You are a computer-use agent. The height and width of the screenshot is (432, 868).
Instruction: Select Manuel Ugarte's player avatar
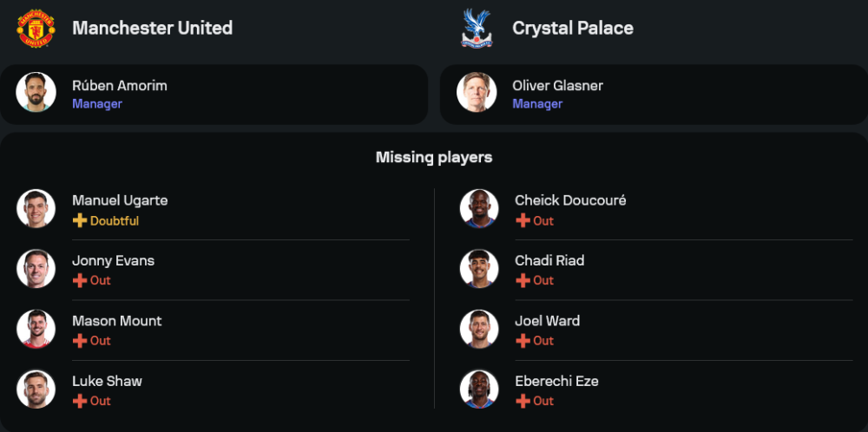pyautogui.click(x=36, y=209)
